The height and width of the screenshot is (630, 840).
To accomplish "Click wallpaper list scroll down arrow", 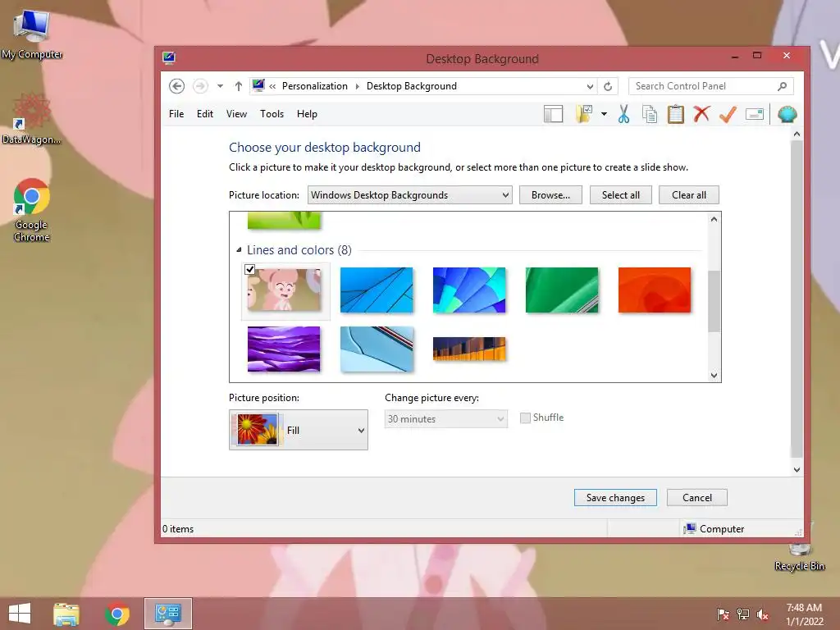I will coord(714,375).
